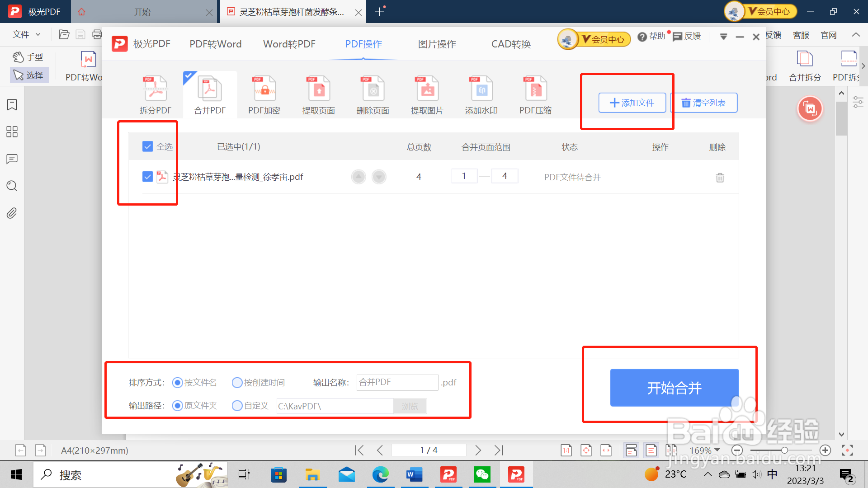The height and width of the screenshot is (488, 868).
Task: Select the 按创建时间 sort radio button
Action: (x=237, y=383)
